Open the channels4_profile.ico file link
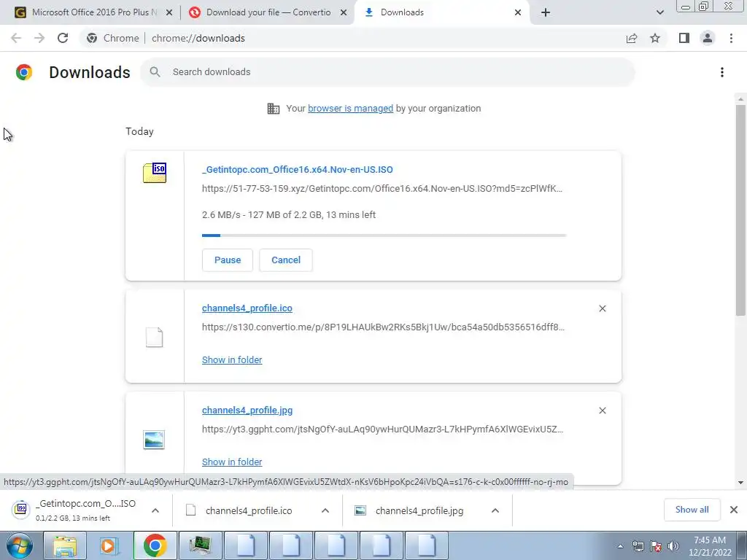This screenshot has height=560, width=747. point(247,308)
